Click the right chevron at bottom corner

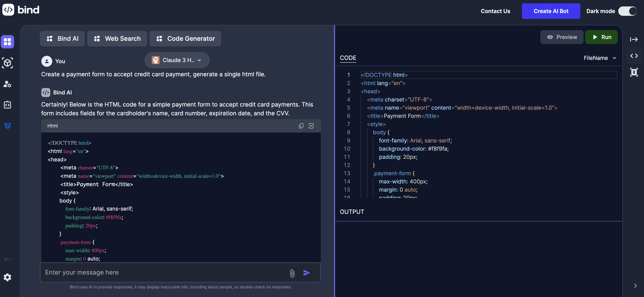pyautogui.click(x=635, y=285)
